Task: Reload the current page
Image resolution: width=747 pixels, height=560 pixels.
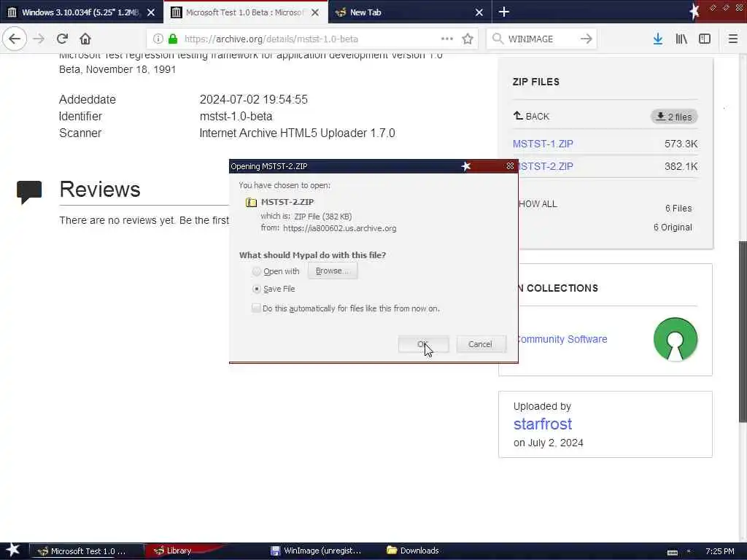Action: 62,39
